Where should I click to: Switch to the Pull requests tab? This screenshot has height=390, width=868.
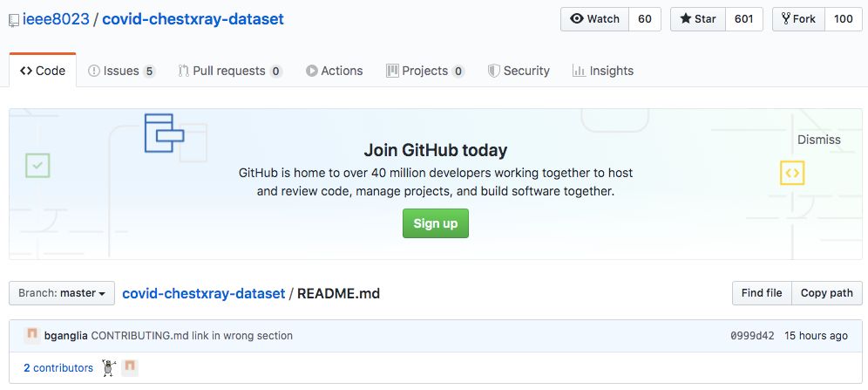click(230, 71)
